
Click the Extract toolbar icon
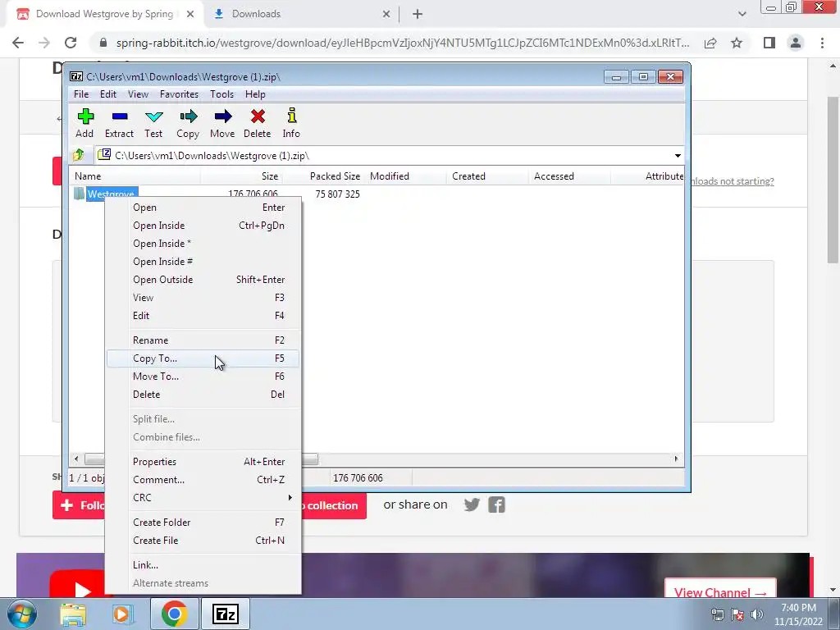(119, 124)
